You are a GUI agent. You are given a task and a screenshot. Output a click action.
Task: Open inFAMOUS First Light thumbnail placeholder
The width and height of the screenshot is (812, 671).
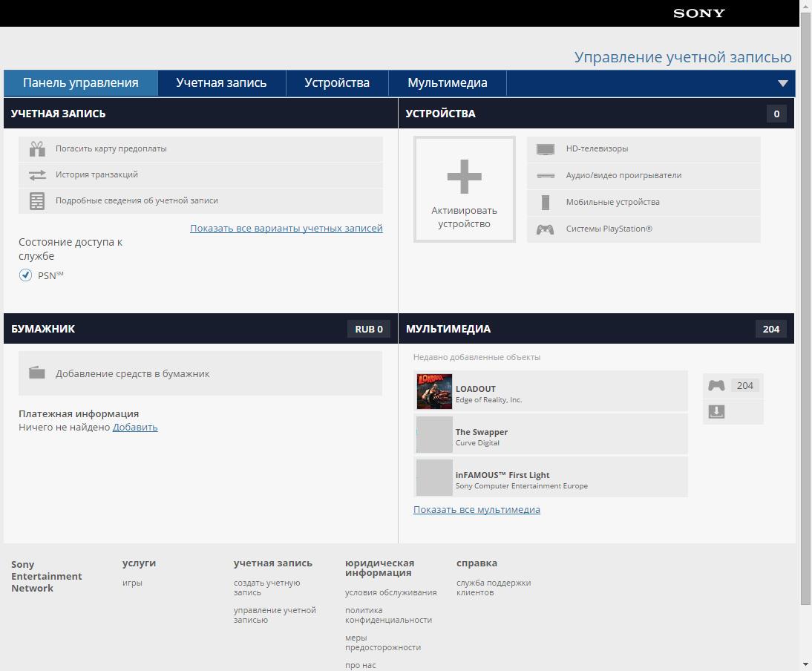pos(434,477)
